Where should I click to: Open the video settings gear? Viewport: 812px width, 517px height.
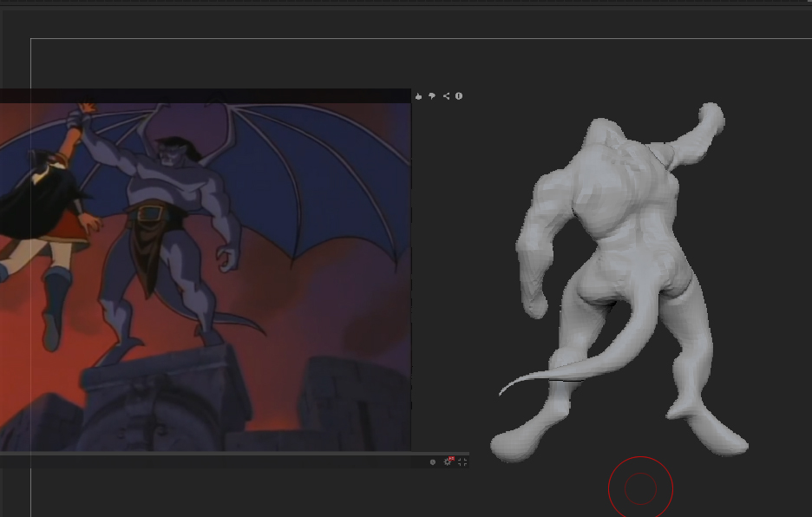tap(448, 461)
